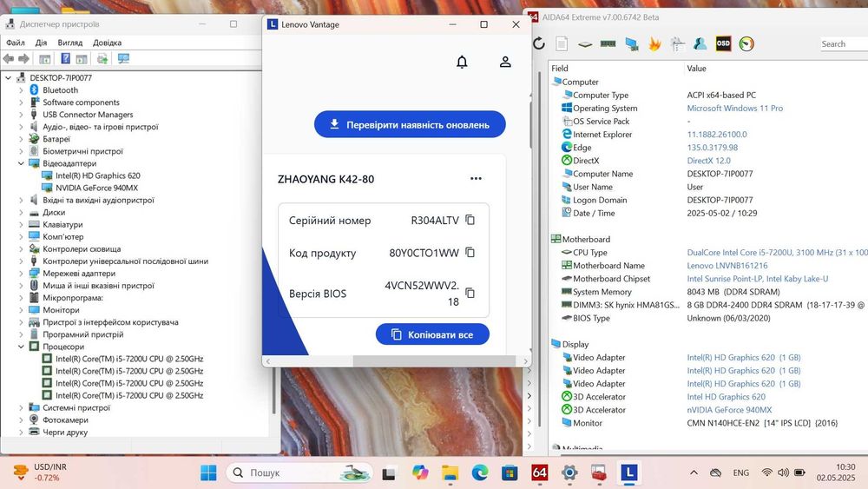The image size is (868, 489).
Task: Click the Field column header in AIDA64
Action: click(560, 68)
